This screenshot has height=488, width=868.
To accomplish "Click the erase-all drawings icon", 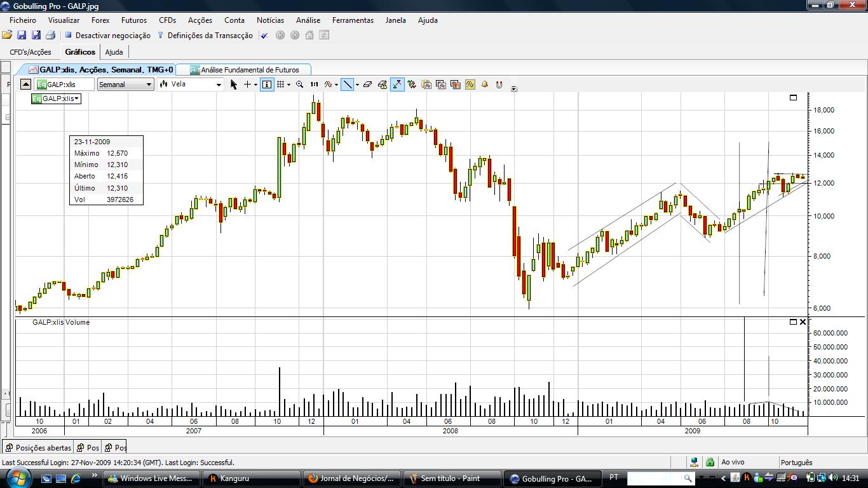I will 383,85.
